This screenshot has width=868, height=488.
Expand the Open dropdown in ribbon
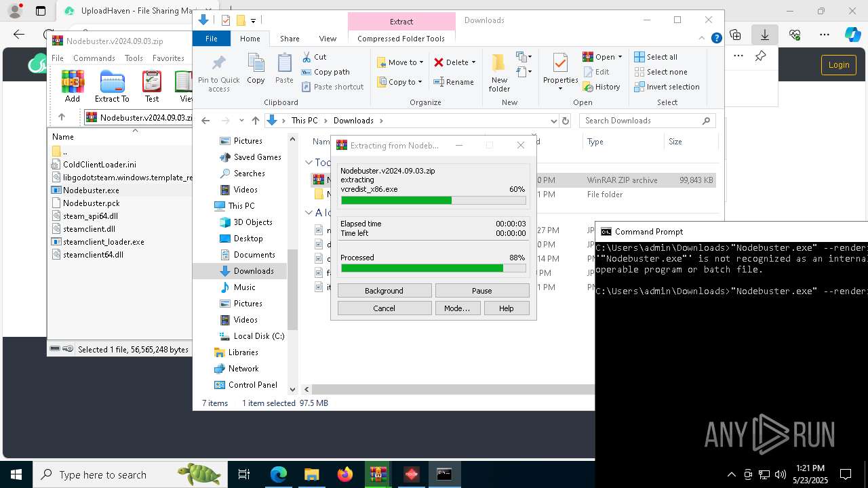click(619, 57)
